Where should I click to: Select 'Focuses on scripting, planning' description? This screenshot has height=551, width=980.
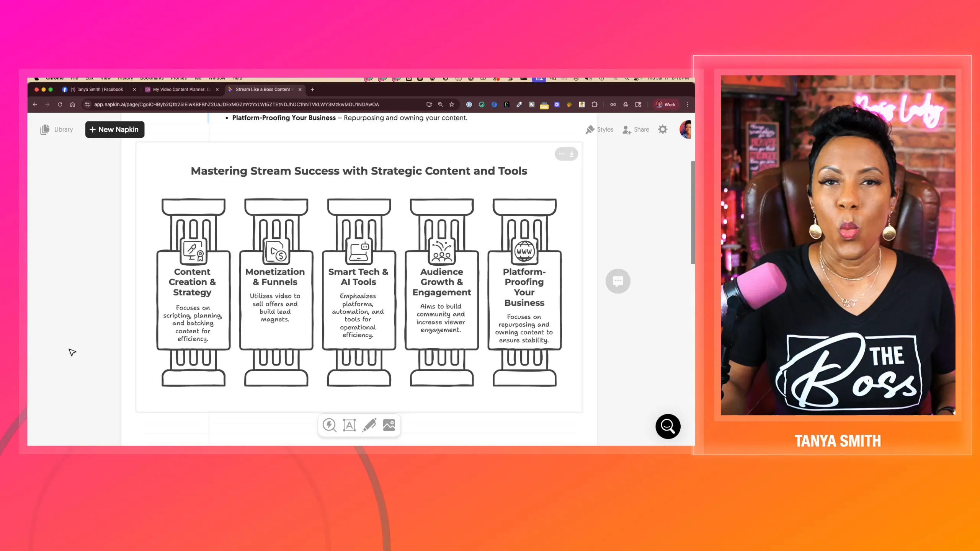(x=193, y=323)
